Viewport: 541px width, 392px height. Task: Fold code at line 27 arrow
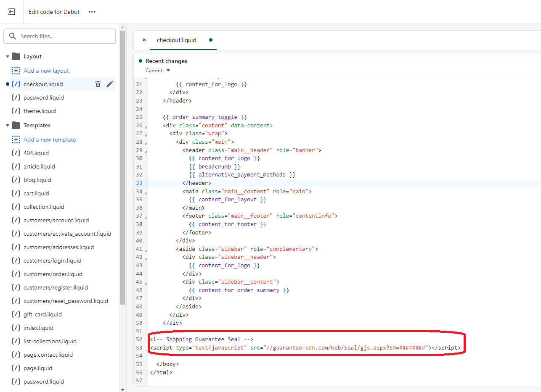click(146, 135)
